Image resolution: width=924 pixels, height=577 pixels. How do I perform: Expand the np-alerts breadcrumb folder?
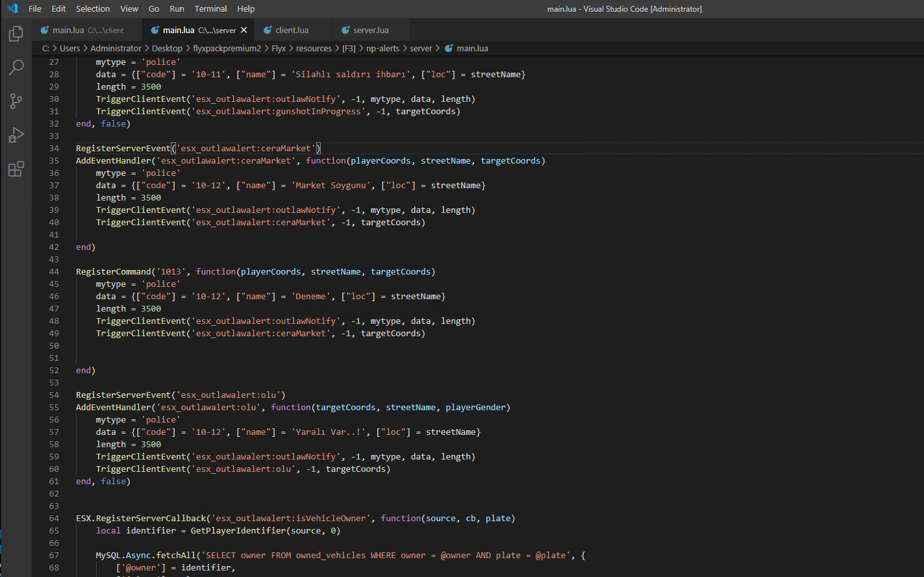tap(382, 48)
